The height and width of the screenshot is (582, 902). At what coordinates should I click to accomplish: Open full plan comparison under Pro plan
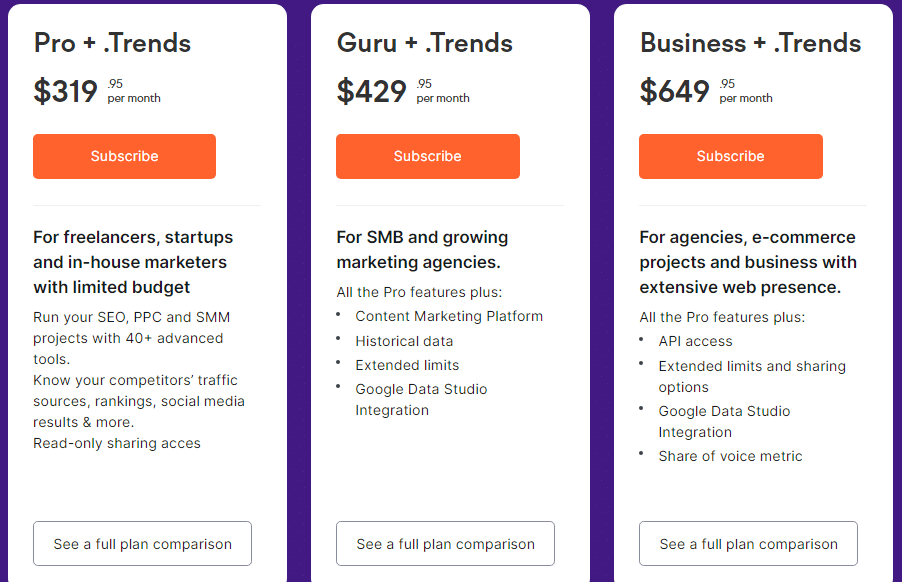[142, 544]
